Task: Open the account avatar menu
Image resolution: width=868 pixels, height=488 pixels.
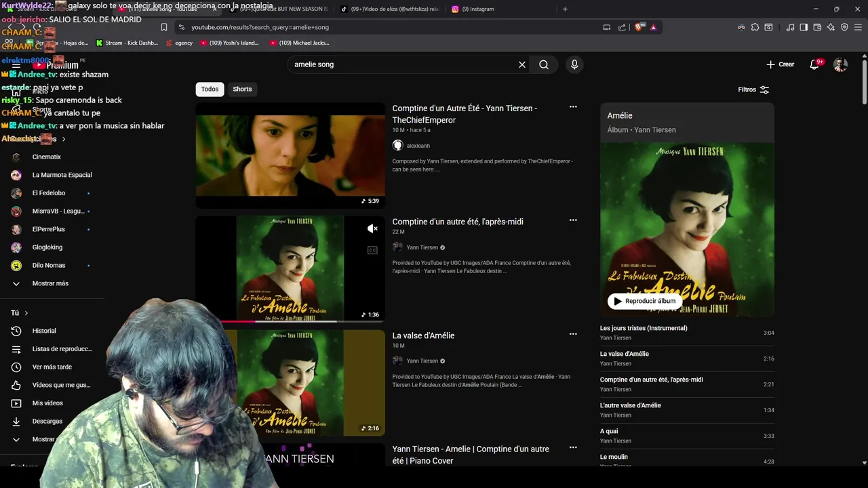Action: [840, 64]
